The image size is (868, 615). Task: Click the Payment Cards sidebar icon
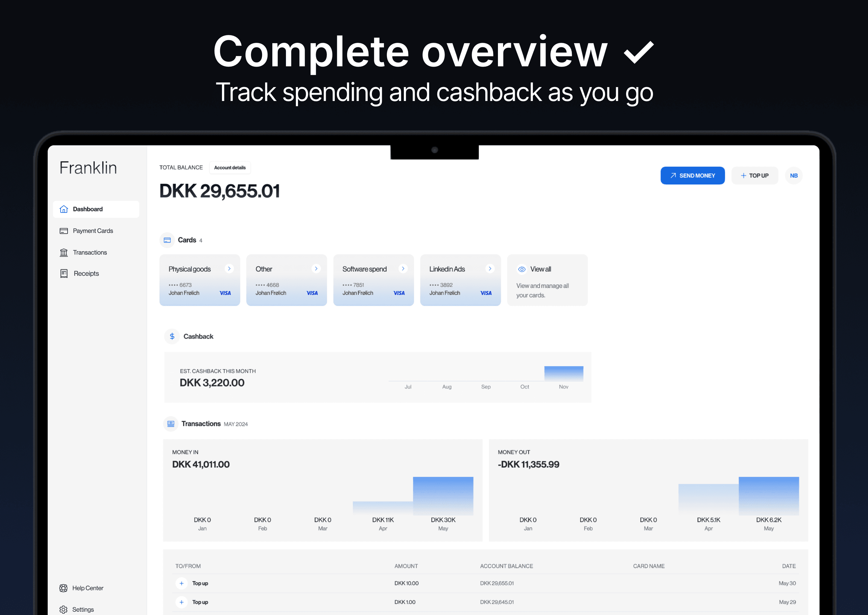[64, 231]
